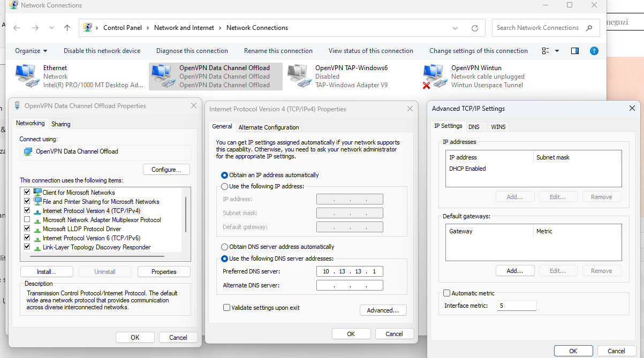This screenshot has width=644, height=358.
Task: Click Add... under Default gateways
Action: pos(515,271)
